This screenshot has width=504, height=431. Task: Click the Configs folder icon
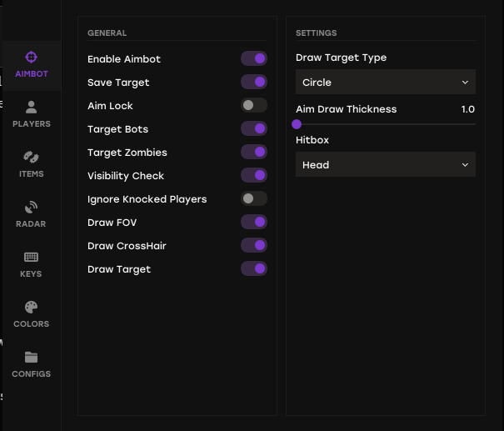coord(31,357)
